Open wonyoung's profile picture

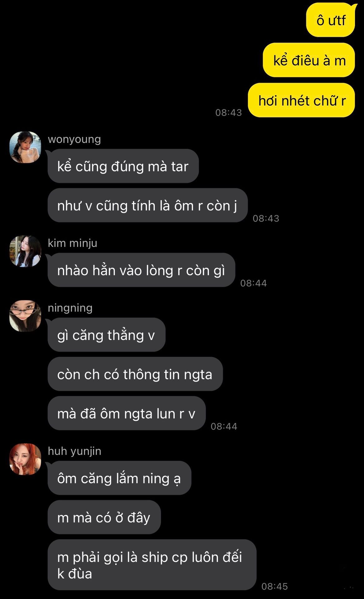[25, 147]
